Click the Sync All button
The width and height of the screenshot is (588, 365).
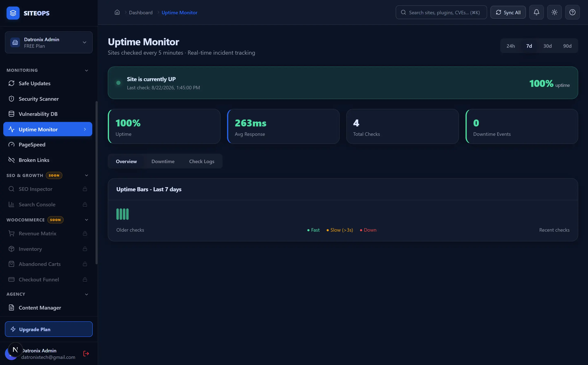tap(508, 12)
